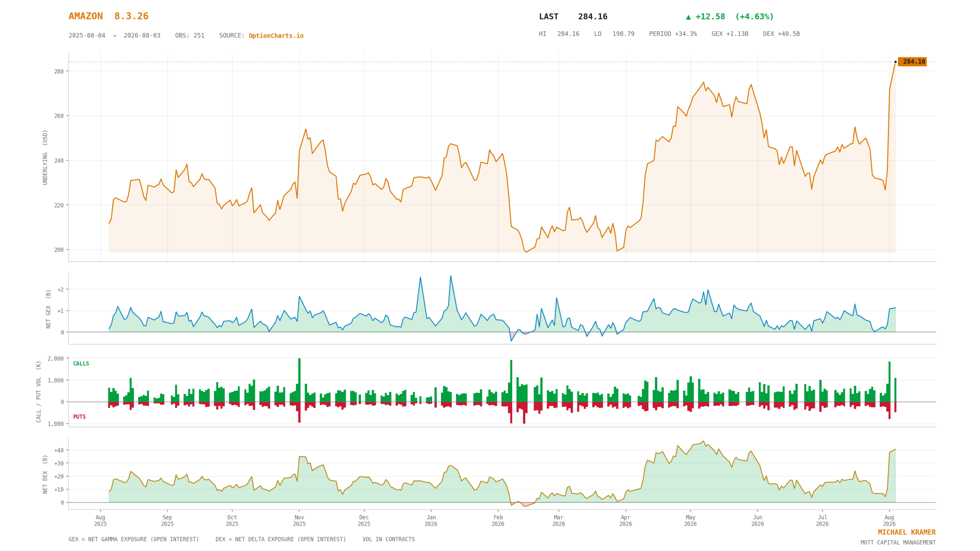This screenshot has width=980, height=551.
Task: Select the +30 tick on NET DEX axis
Action: coord(59,463)
